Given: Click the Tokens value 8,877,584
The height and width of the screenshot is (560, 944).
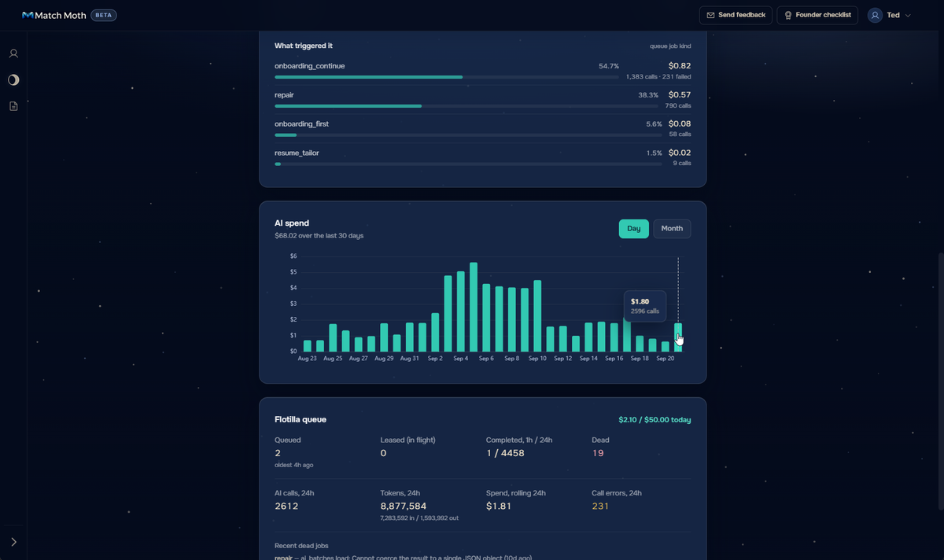Looking at the screenshot, I should point(404,506).
